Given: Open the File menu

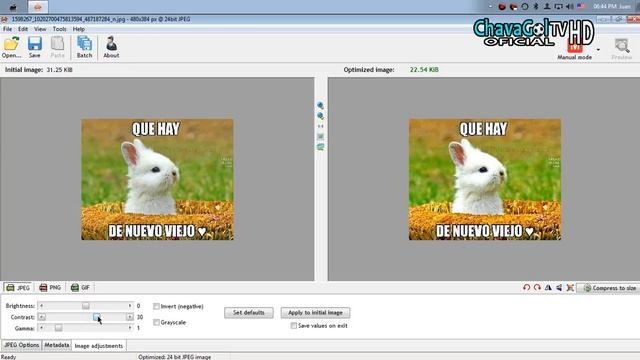Looking at the screenshot, I should (x=7, y=29).
